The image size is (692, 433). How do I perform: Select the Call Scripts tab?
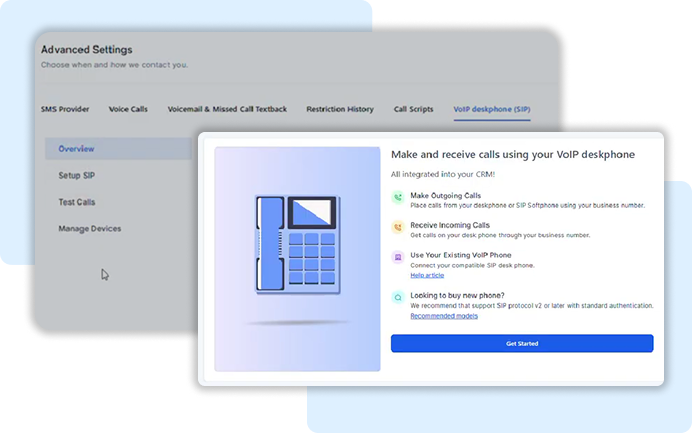click(414, 108)
